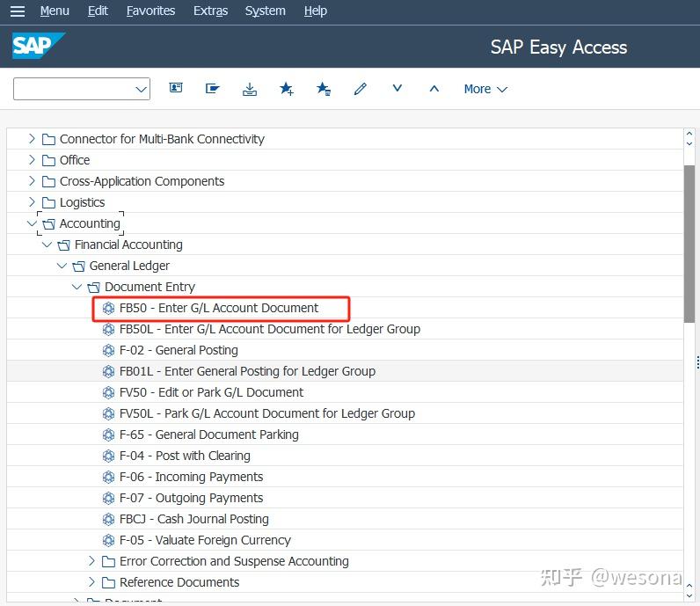The width and height of the screenshot is (700, 606).
Task: Click transaction icon beside FB01L entry
Action: point(108,371)
